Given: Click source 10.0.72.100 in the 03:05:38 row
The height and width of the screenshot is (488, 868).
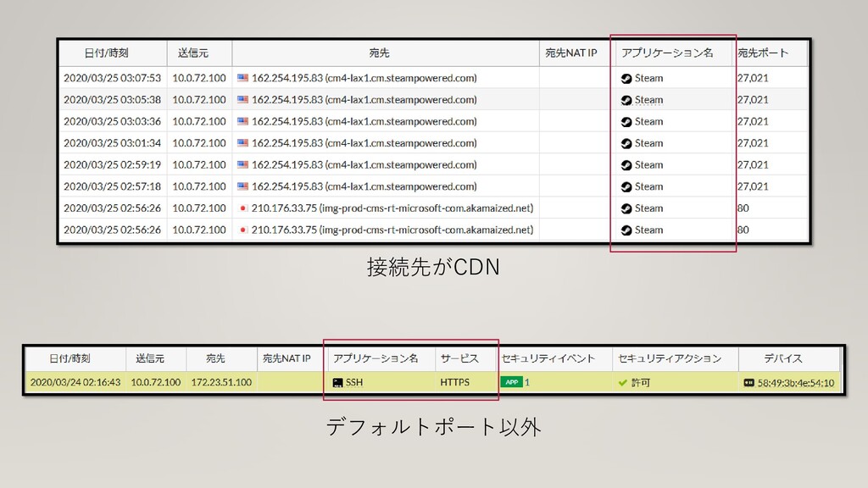Looking at the screenshot, I should (199, 100).
